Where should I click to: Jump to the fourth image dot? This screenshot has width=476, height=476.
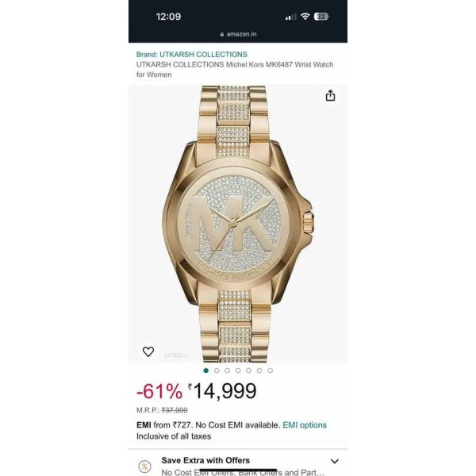point(238,370)
